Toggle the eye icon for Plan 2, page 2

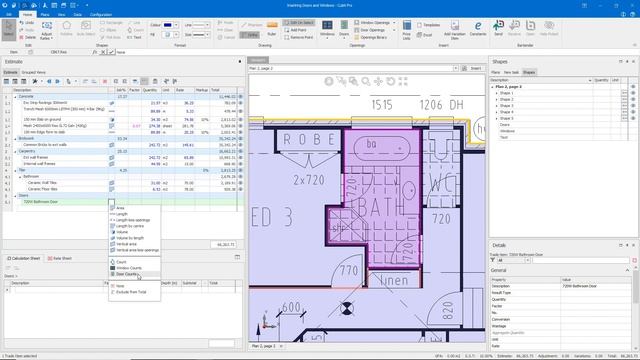(633, 87)
